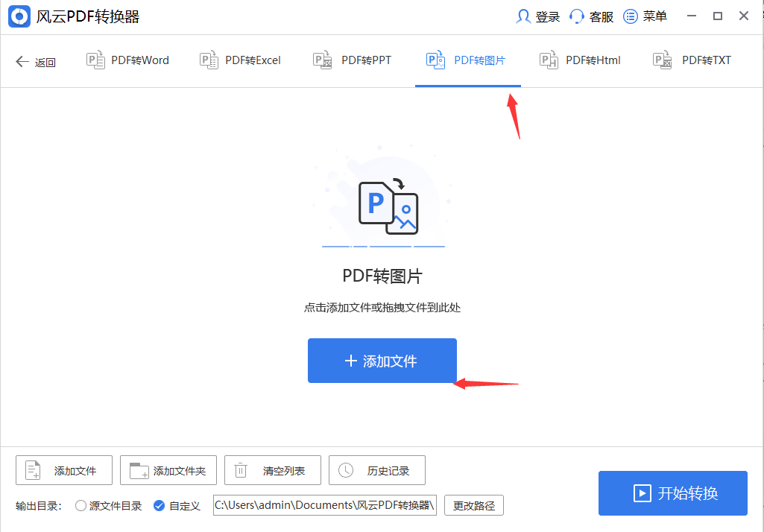
Task: Open 添加文件夹 to add a folder
Action: click(168, 470)
